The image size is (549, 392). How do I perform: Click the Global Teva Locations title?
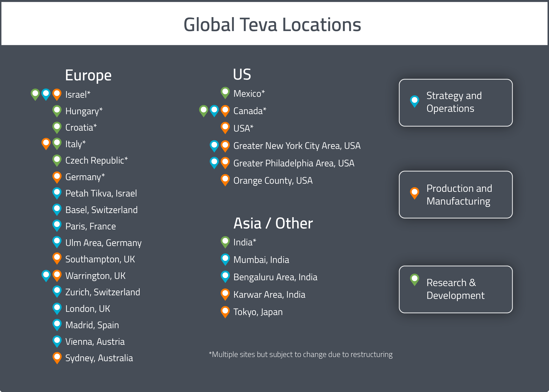pos(272,25)
